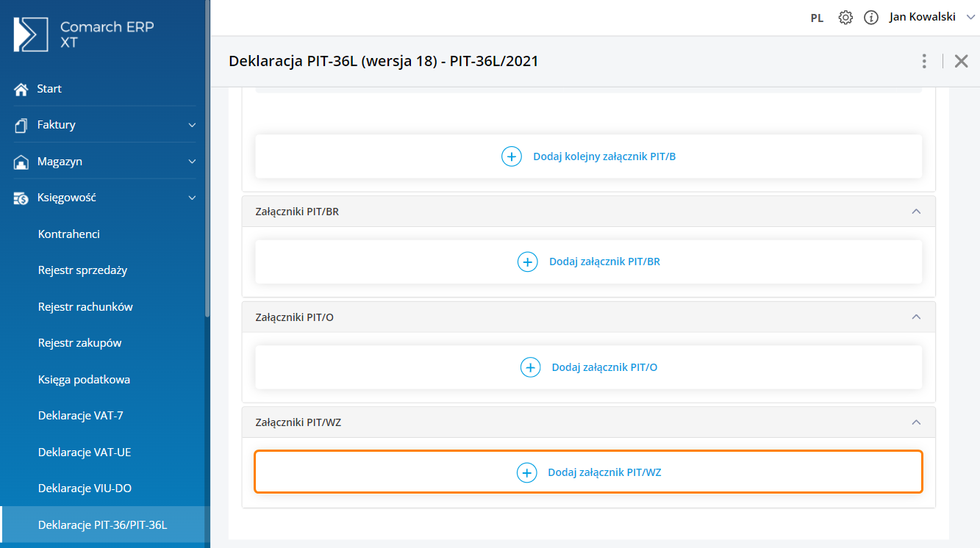Collapse the Księgowość menu chevron
This screenshot has height=548, width=980.
pos(192,198)
